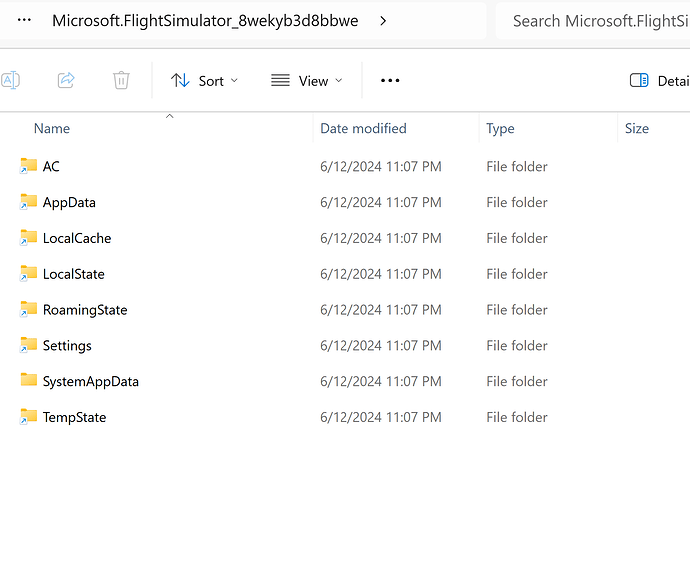Select the Settings folder icon

pyautogui.click(x=29, y=345)
